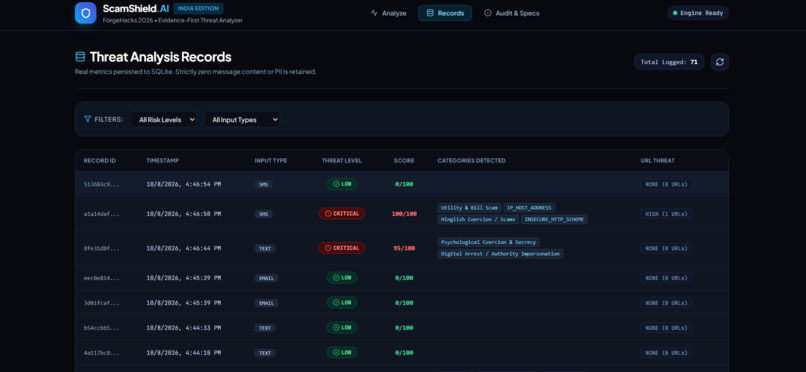Click the HIGH (1 URLs) threat badge

(666, 214)
